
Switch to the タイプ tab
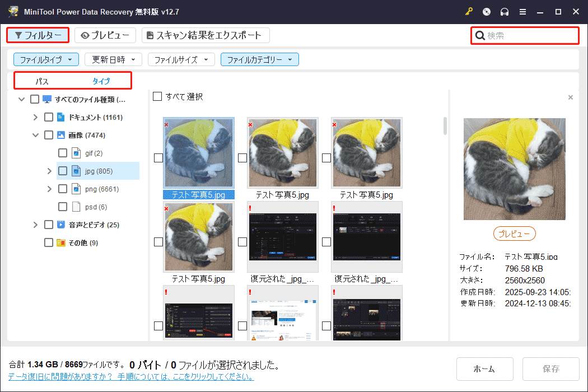coord(101,81)
